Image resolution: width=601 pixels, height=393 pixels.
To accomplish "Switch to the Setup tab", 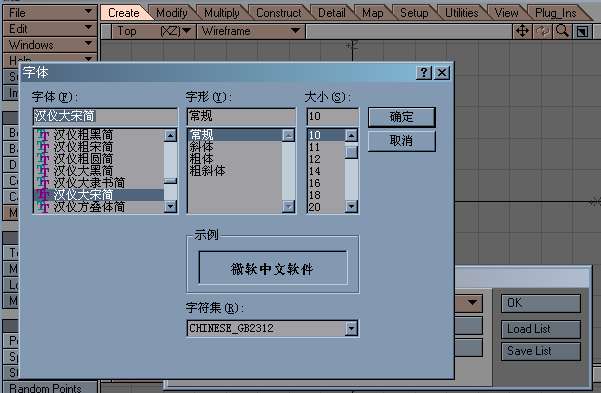I will coord(414,13).
